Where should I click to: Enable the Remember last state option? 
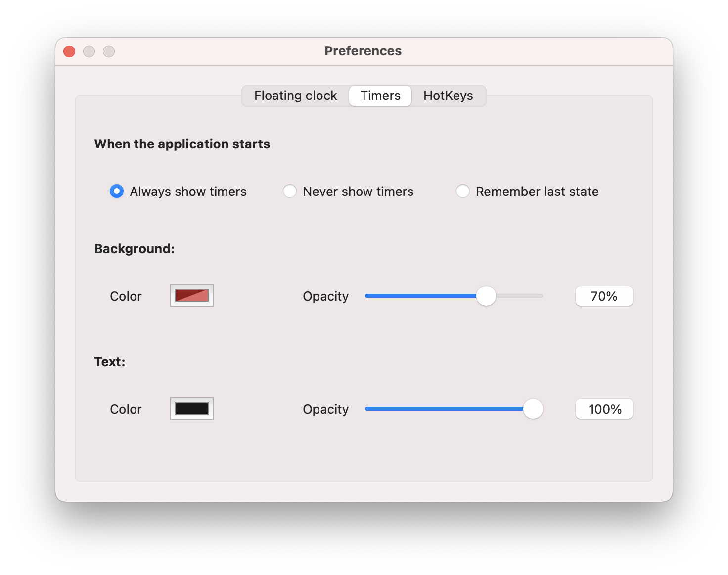(x=463, y=192)
